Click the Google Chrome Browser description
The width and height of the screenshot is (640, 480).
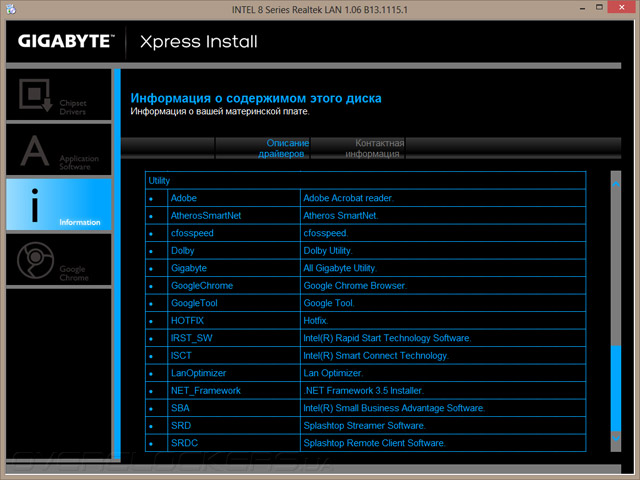tap(355, 286)
